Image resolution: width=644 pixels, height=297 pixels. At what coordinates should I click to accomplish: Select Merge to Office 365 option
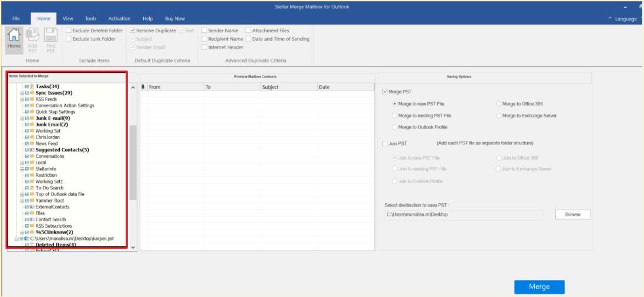click(x=499, y=104)
